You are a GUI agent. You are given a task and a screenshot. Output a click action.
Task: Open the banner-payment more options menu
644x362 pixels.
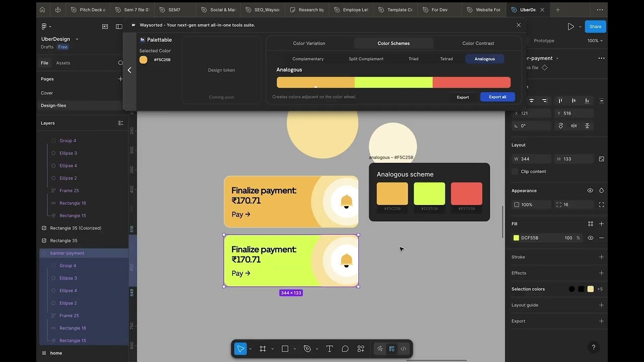pos(601,58)
